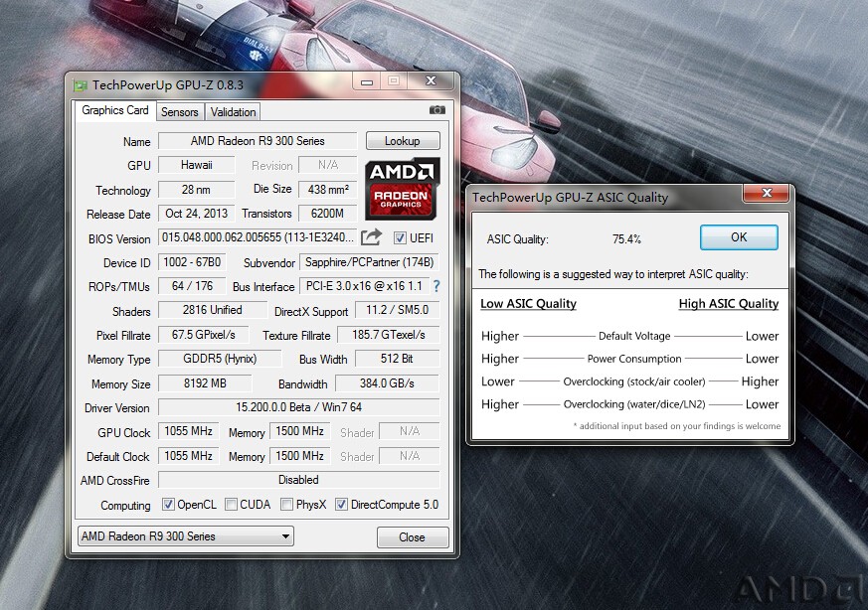Click the BIOS Version field

point(258,237)
